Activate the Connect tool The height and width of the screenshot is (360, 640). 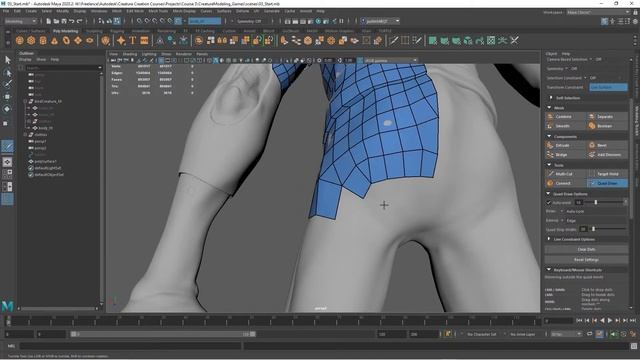click(565, 183)
